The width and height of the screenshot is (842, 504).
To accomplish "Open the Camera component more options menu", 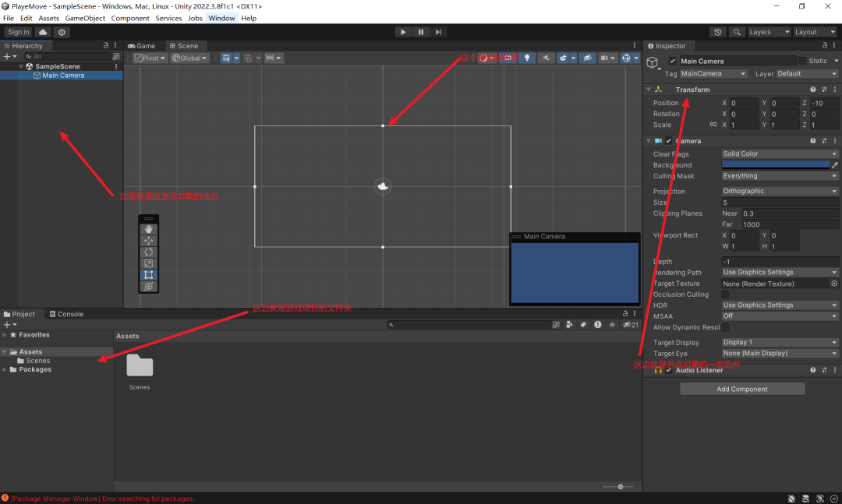I will pyautogui.click(x=834, y=141).
